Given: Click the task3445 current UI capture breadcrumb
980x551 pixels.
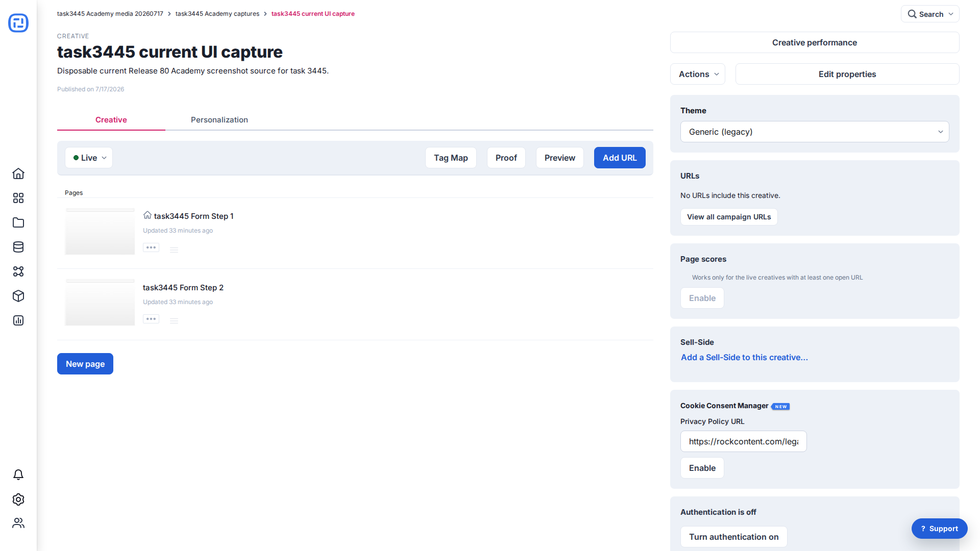Looking at the screenshot, I should (x=313, y=14).
